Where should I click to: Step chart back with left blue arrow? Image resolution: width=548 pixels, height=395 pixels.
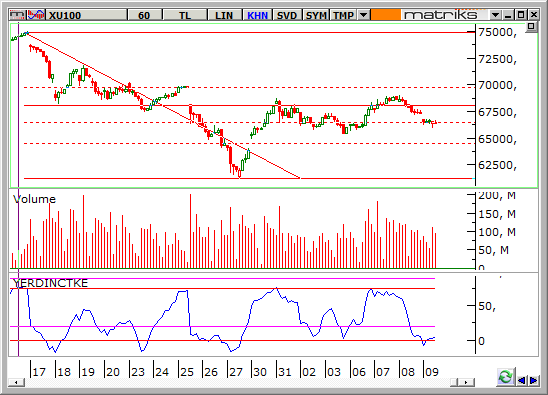coord(521,380)
